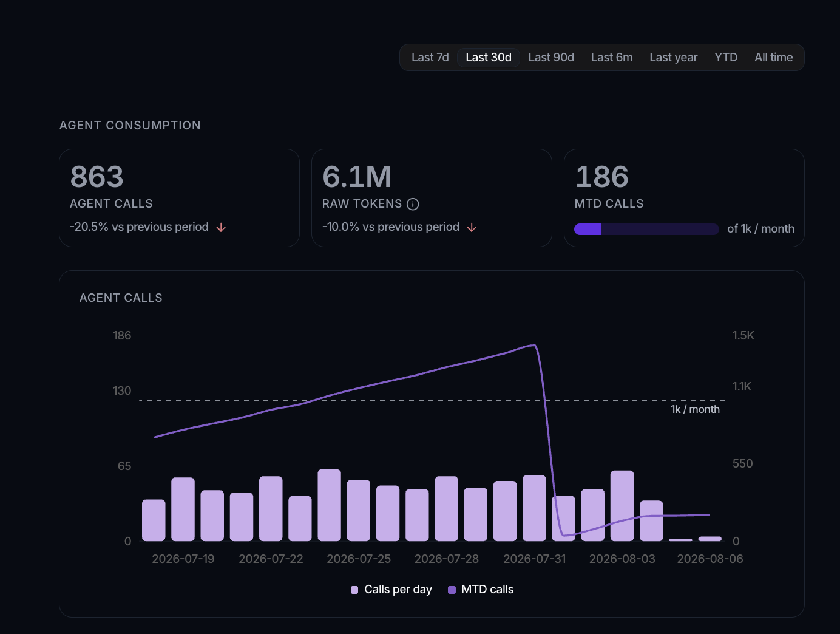Show the All time range
This screenshot has height=634, width=840.
(x=773, y=57)
